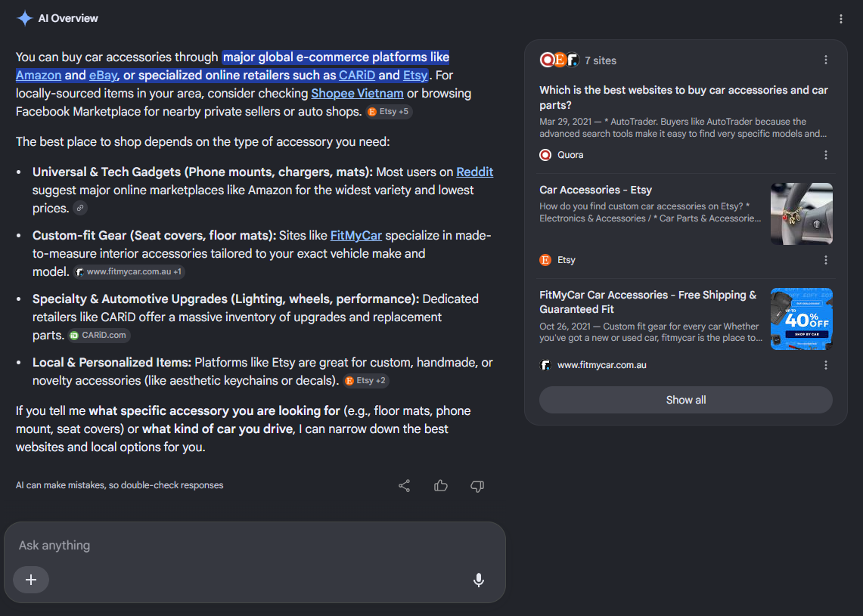
Task: Click the thumbs up feedback icon
Action: coord(440,486)
